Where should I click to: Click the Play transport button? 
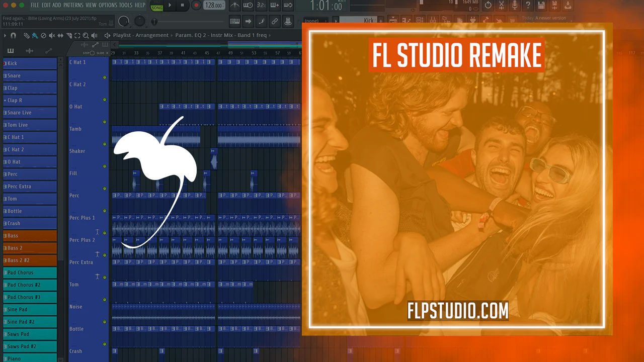(x=170, y=6)
